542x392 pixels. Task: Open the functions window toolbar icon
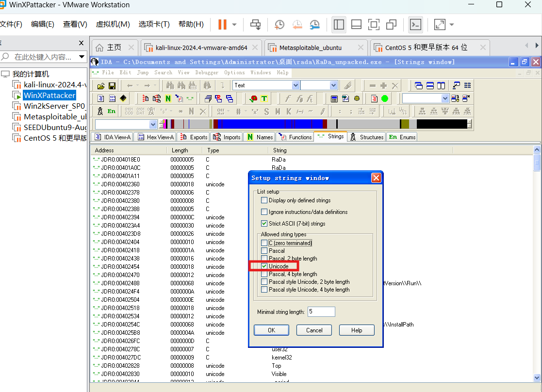[x=179, y=98]
